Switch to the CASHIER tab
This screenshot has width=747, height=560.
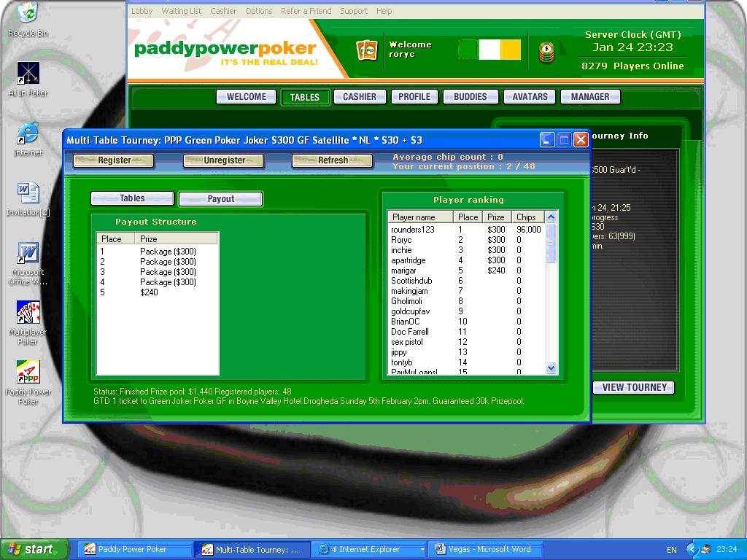coord(360,97)
